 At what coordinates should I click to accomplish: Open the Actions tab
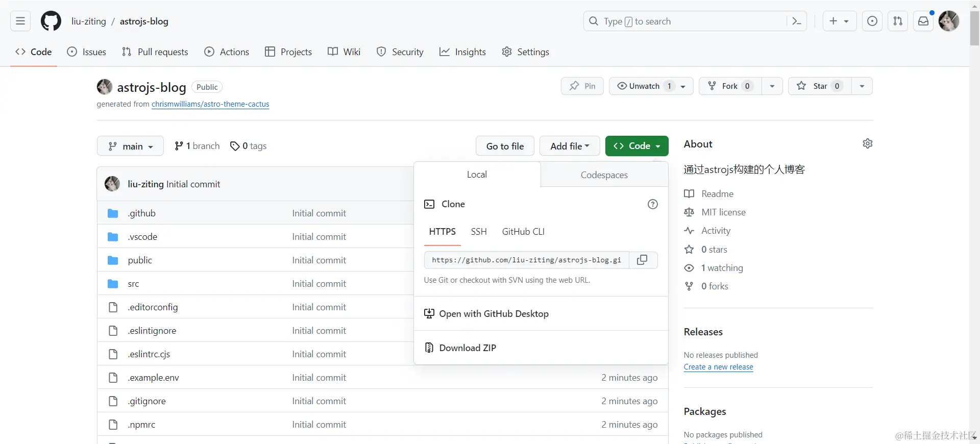coord(227,52)
